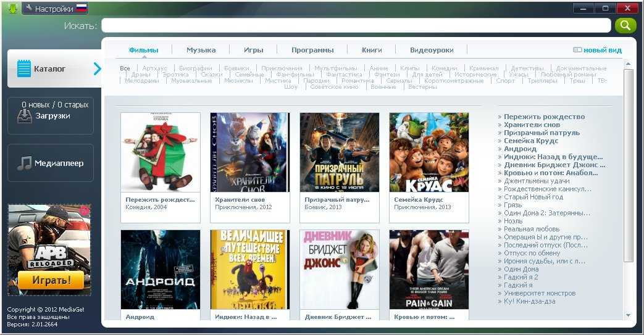Filter by genre Боевики
644x335 pixels.
[x=236, y=68]
